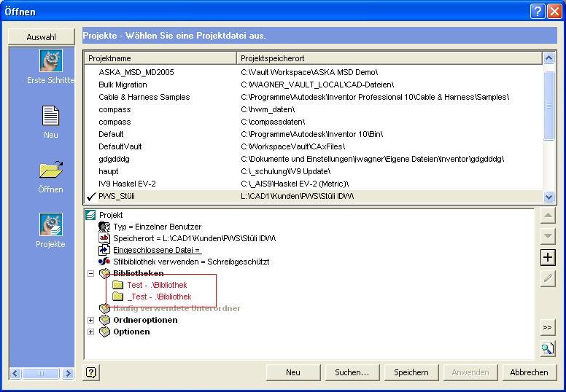The width and height of the screenshot is (566, 392).
Task: Click the Suchen... button
Action: [x=352, y=372]
